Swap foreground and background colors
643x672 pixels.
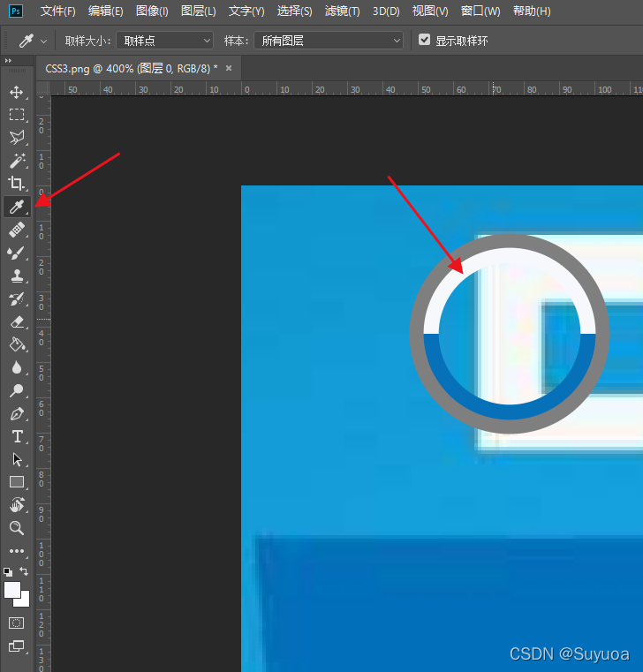pyautogui.click(x=24, y=571)
